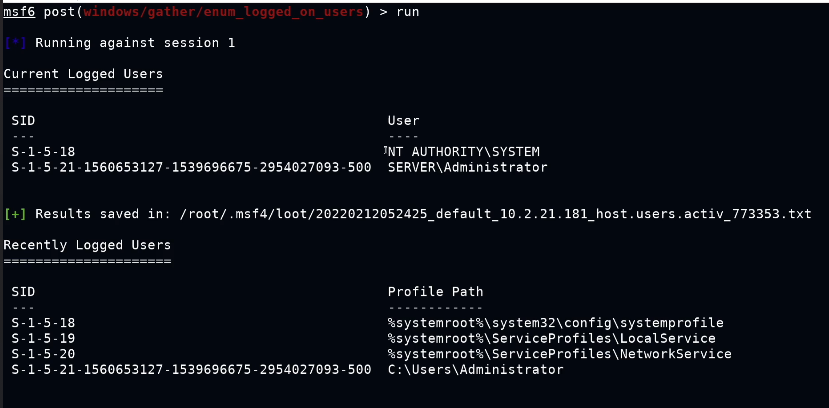Click the S-1-5-18 SID under Current Logged Users
This screenshot has width=829, height=408.
click(x=43, y=152)
